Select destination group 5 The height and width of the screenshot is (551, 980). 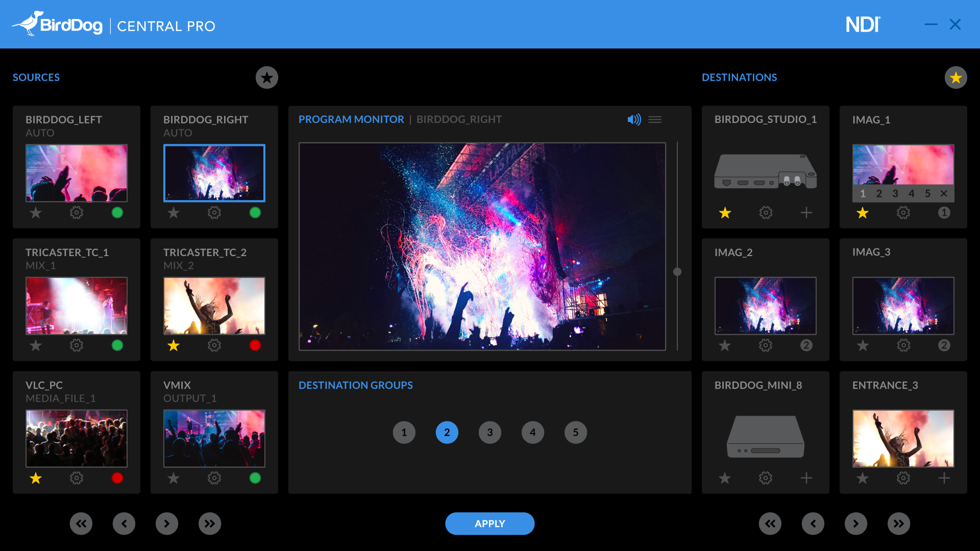pos(576,433)
